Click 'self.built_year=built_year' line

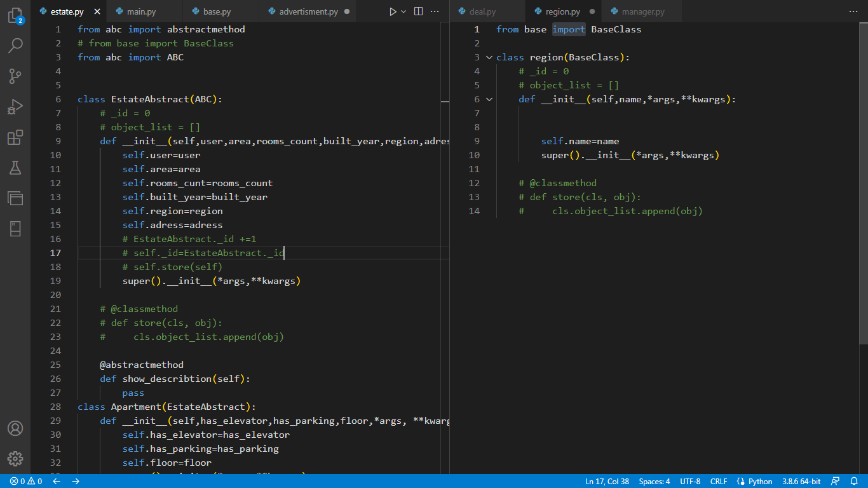click(x=195, y=197)
